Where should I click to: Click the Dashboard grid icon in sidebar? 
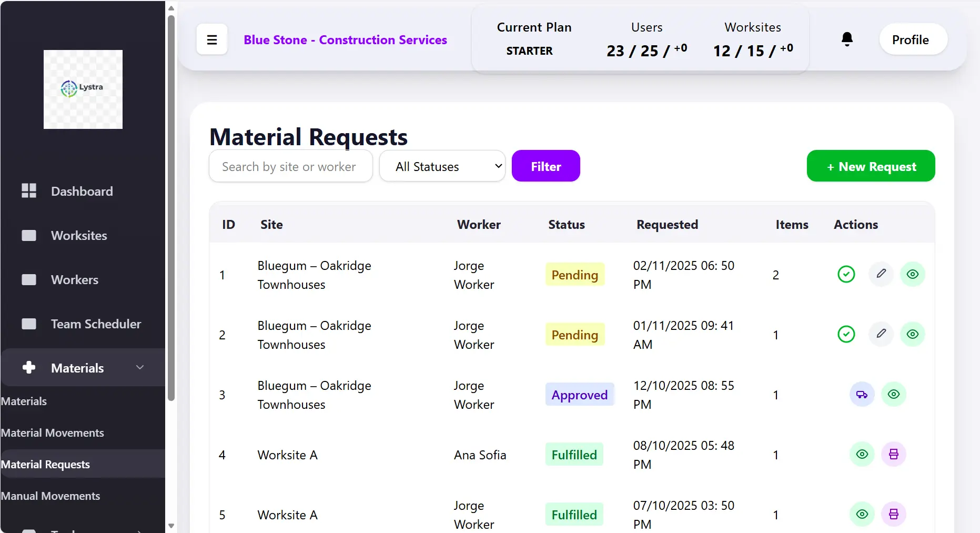click(x=29, y=190)
